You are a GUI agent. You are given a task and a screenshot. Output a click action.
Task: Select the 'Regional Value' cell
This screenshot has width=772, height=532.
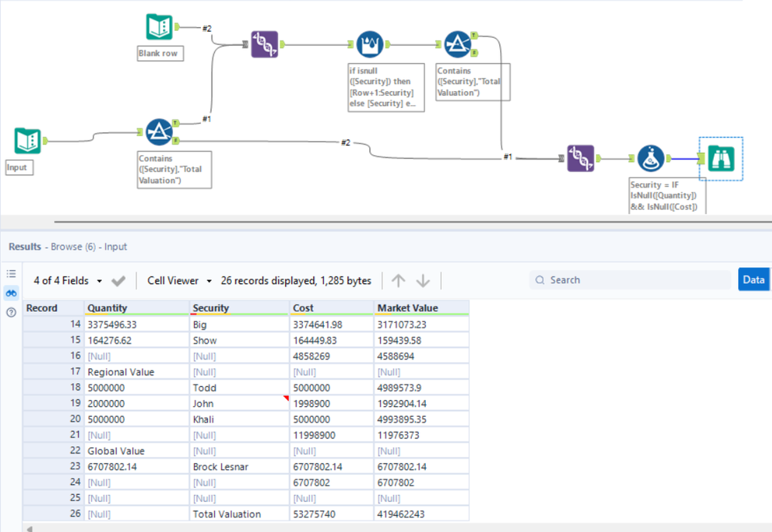[137, 372]
